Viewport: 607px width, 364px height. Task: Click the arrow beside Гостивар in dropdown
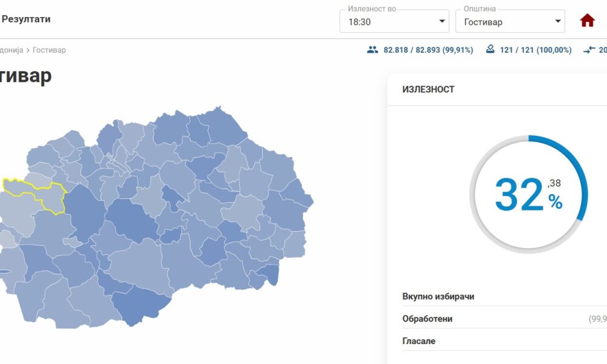[x=558, y=22]
